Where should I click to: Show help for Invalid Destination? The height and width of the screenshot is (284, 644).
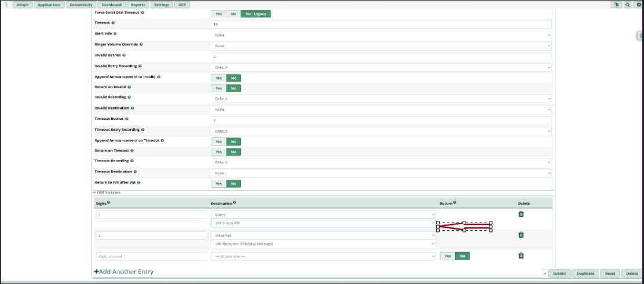coord(132,108)
